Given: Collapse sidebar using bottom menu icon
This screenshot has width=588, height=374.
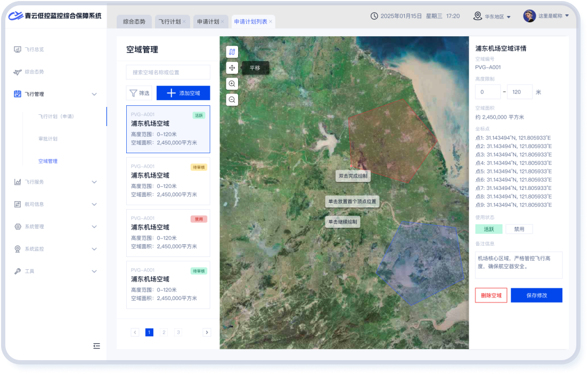Looking at the screenshot, I should coord(96,346).
